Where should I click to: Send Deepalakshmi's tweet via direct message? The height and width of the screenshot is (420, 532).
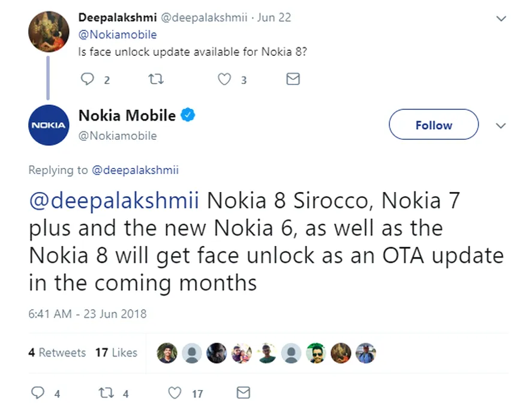pyautogui.click(x=293, y=79)
